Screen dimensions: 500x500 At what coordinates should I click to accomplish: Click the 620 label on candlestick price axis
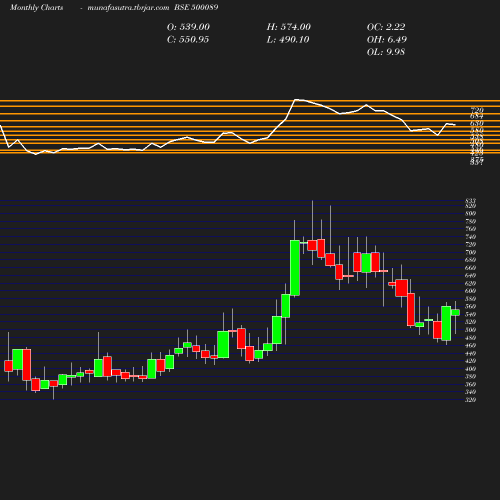pyautogui.click(x=470, y=283)
